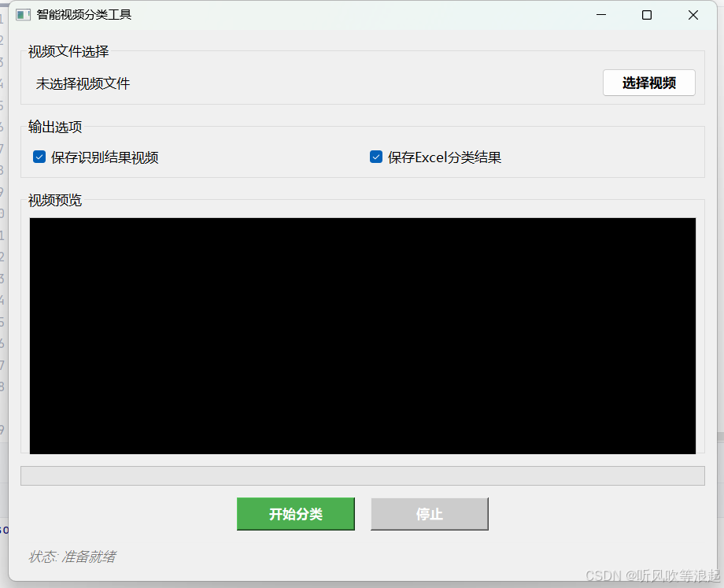Click the window title 智能视频分类工具
The width and height of the screenshot is (724, 588).
[84, 15]
